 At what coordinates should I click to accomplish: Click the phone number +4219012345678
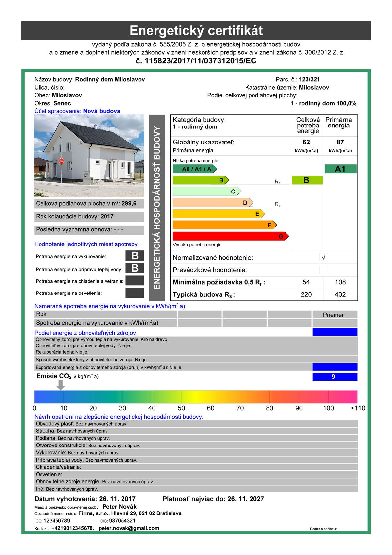[x=73, y=528]
